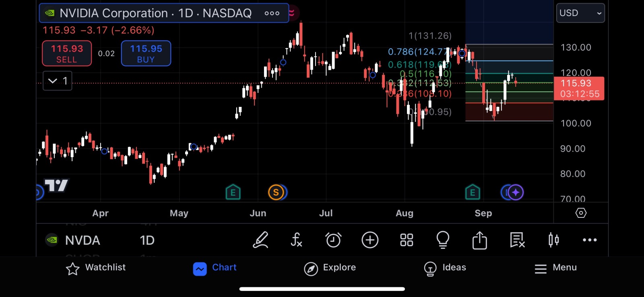This screenshot has width=644, height=297.
Task: Open the indicators fx menu
Action: pos(296,240)
